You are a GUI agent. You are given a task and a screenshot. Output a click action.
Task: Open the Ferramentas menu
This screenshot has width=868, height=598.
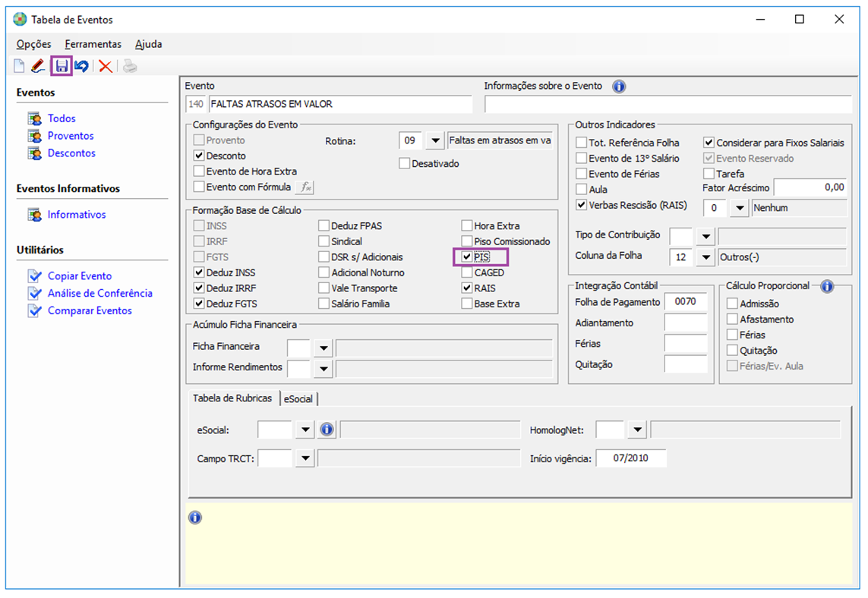[x=93, y=44]
